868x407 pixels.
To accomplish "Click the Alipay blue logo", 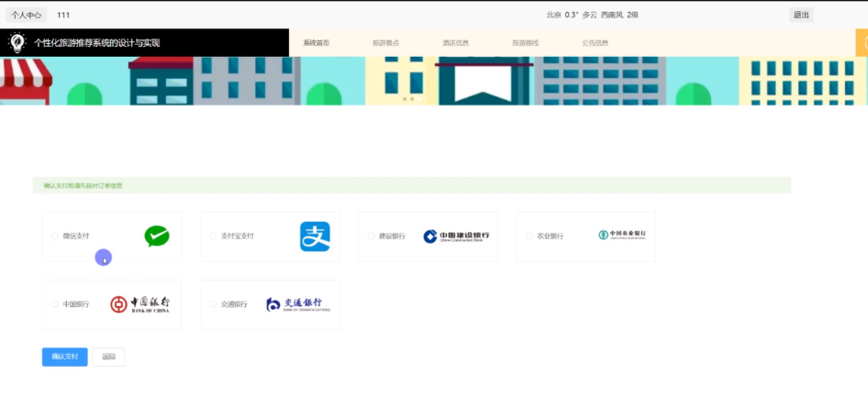I will pyautogui.click(x=315, y=236).
